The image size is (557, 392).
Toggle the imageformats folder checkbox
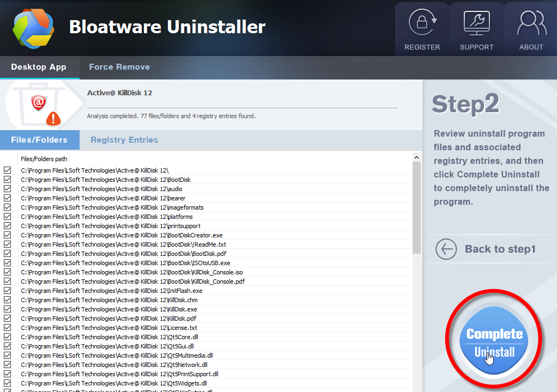pos(7,207)
